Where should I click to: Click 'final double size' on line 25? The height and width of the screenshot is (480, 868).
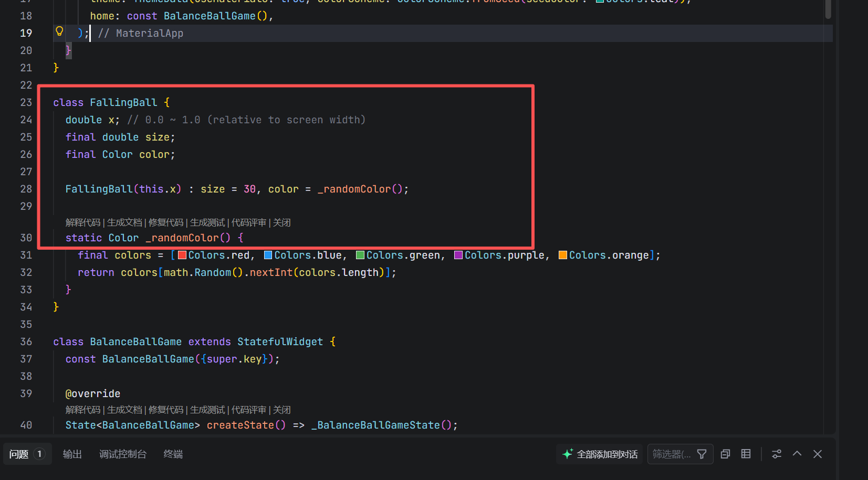(x=118, y=137)
